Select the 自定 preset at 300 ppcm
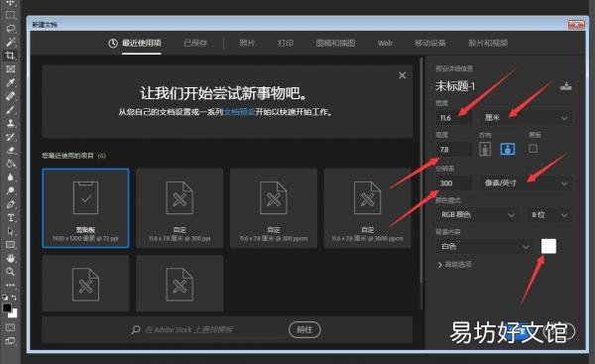 (x=274, y=208)
